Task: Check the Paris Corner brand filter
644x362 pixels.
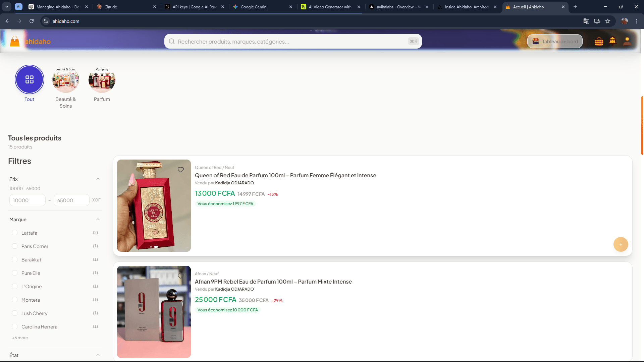Action: (x=15, y=246)
